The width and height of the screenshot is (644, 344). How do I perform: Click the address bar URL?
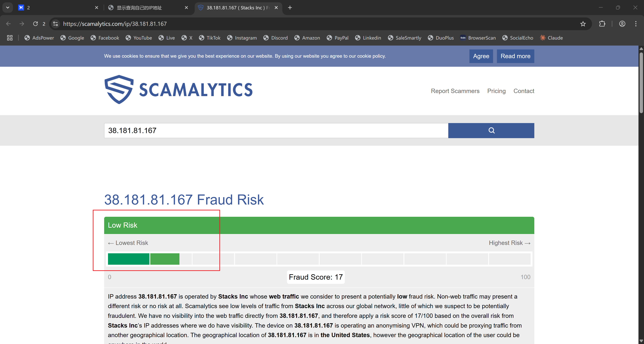coord(115,24)
